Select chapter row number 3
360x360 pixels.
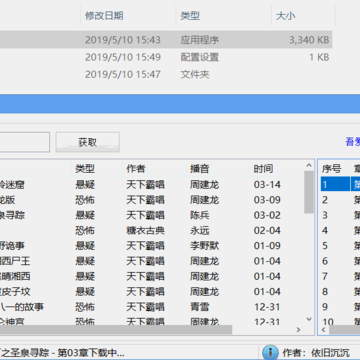click(340, 215)
